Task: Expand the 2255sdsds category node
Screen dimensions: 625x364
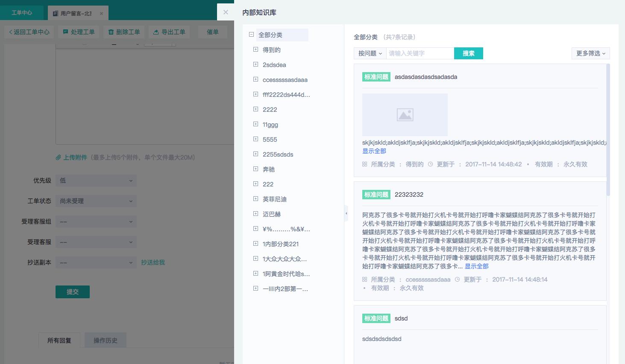Action: (x=255, y=154)
